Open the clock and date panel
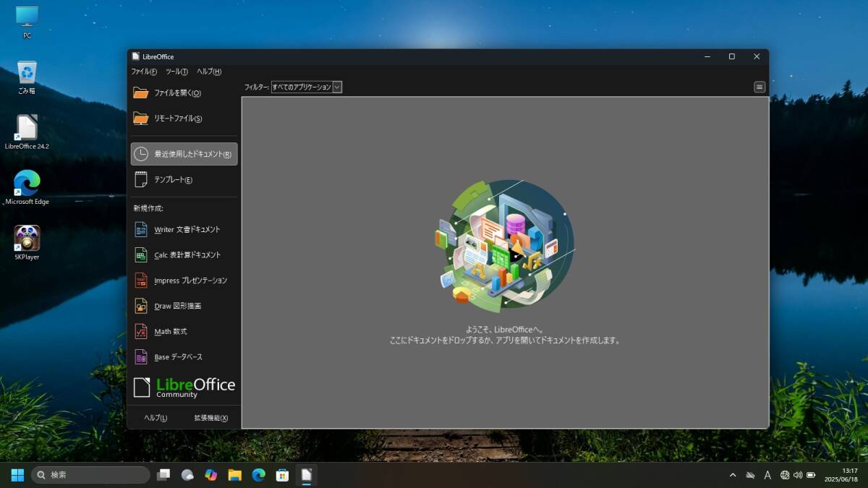 [841, 475]
